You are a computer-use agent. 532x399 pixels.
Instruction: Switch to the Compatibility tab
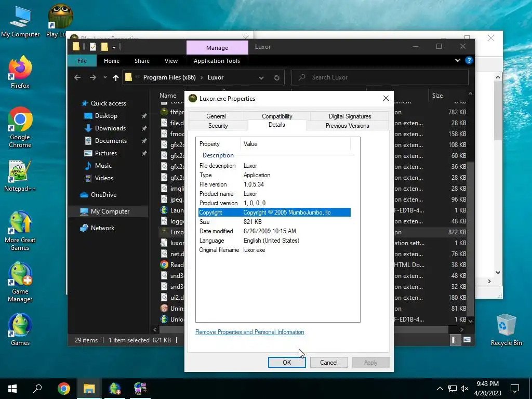(x=277, y=116)
